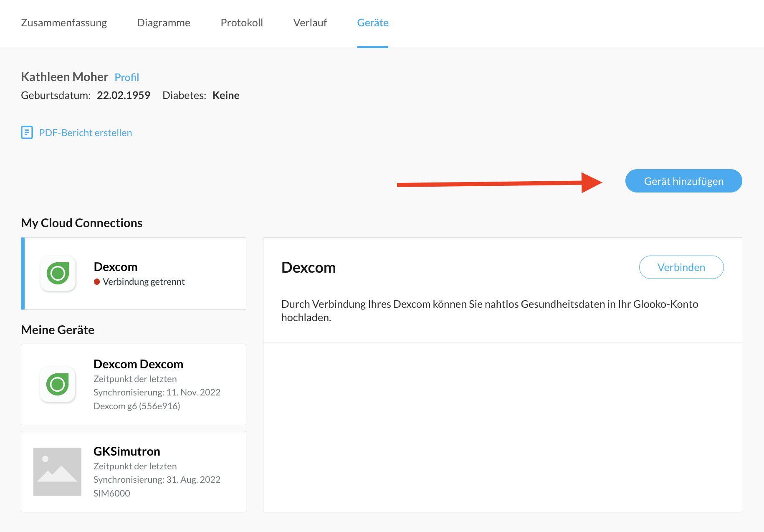Open the Protokoll tab
Screen dimensions: 764x532
[x=242, y=23]
